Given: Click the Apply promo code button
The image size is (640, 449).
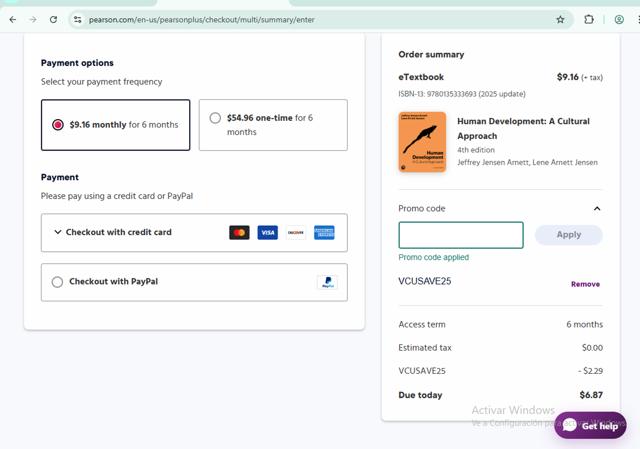Looking at the screenshot, I should [569, 235].
